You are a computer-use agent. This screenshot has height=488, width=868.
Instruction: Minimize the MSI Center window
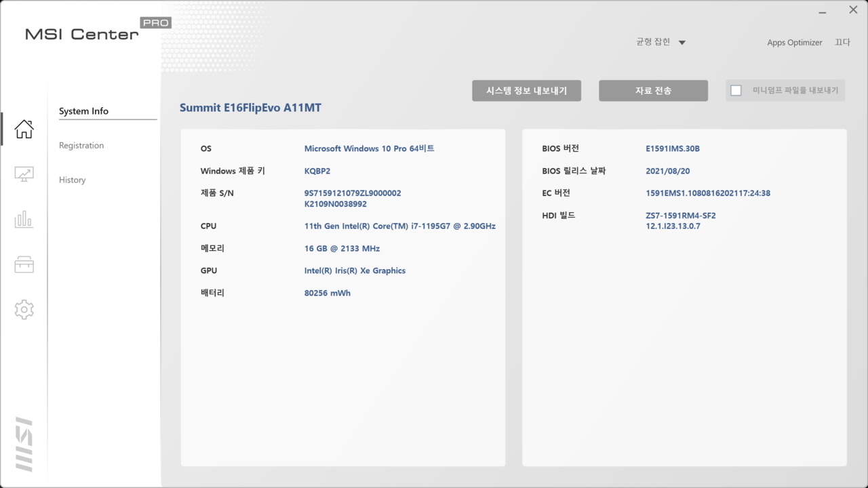tap(823, 12)
